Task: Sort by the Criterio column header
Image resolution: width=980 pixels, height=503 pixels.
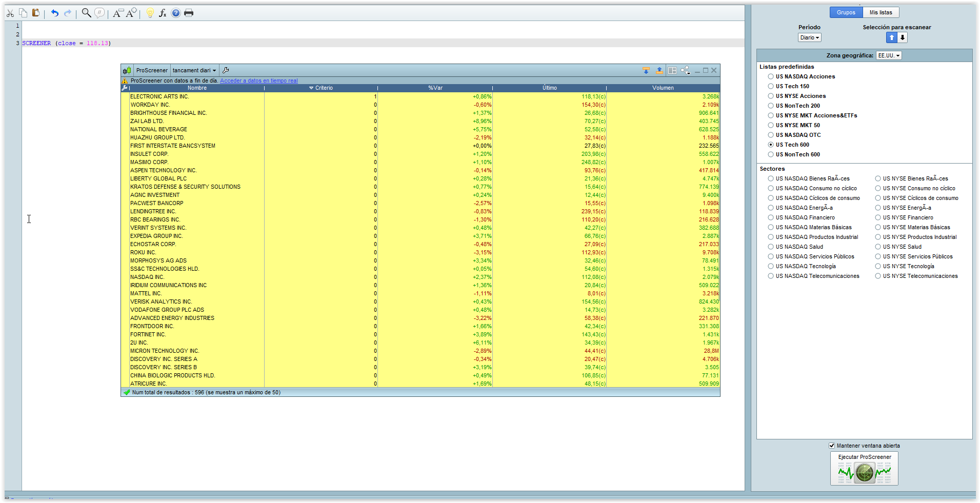Action: (321, 88)
